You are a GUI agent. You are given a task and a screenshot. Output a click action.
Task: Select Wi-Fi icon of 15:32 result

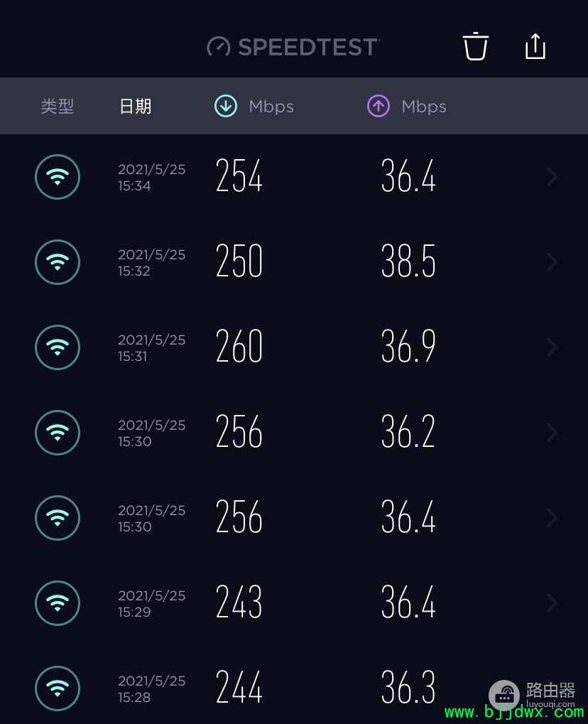[x=58, y=262]
